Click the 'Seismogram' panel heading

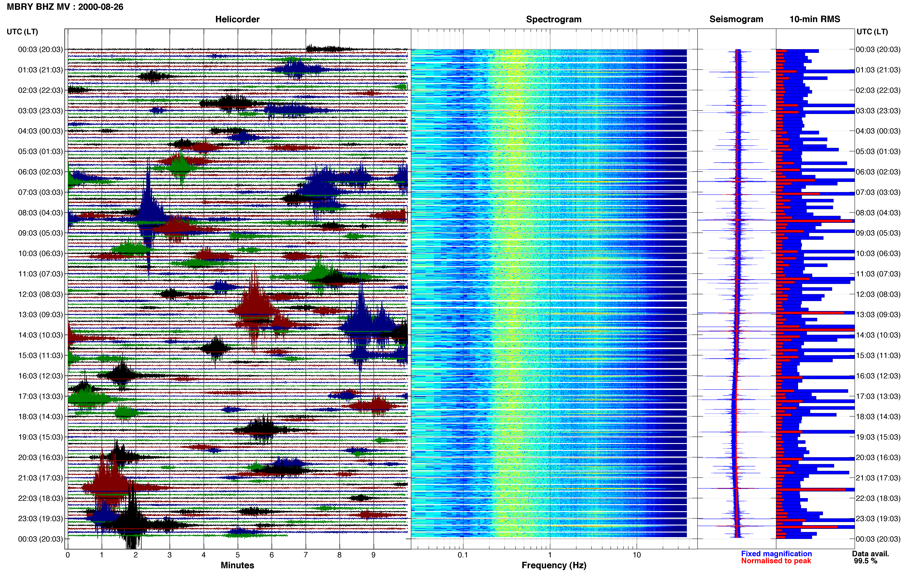click(x=736, y=19)
